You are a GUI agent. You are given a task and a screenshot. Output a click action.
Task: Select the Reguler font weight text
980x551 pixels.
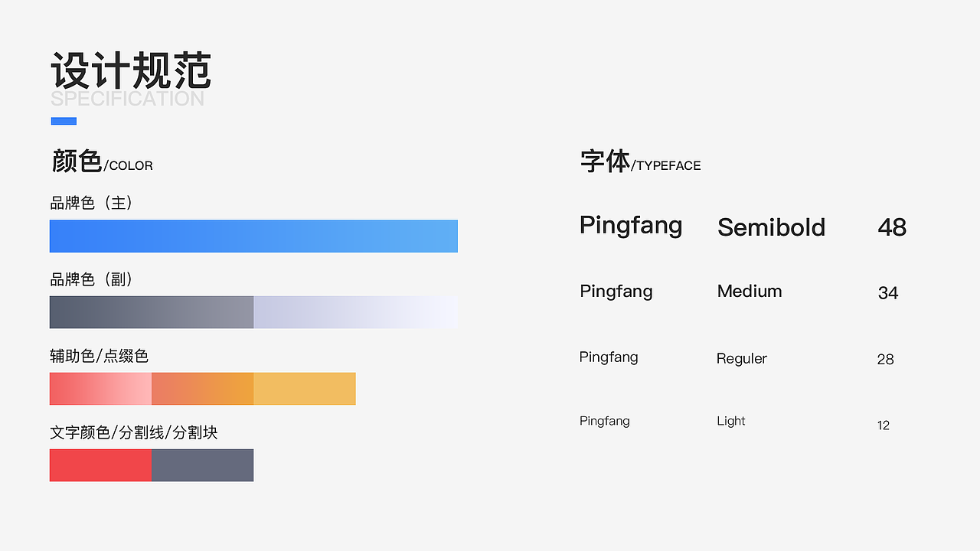[741, 358]
